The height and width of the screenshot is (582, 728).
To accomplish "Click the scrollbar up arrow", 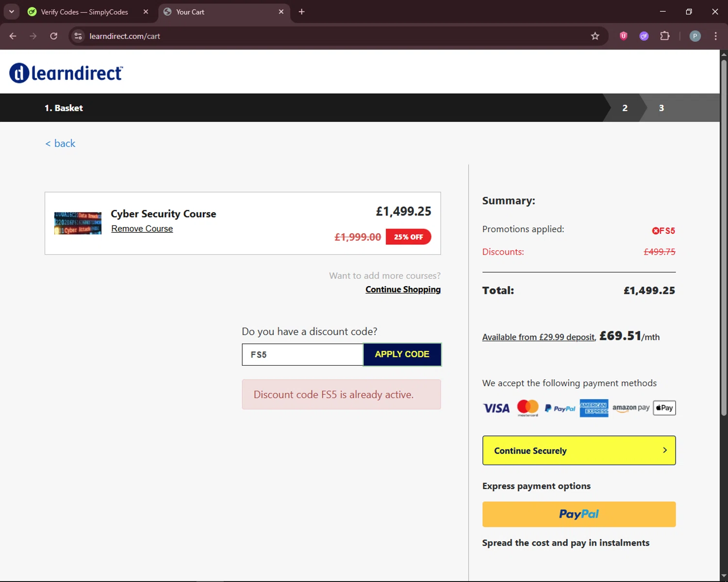I will [x=724, y=54].
